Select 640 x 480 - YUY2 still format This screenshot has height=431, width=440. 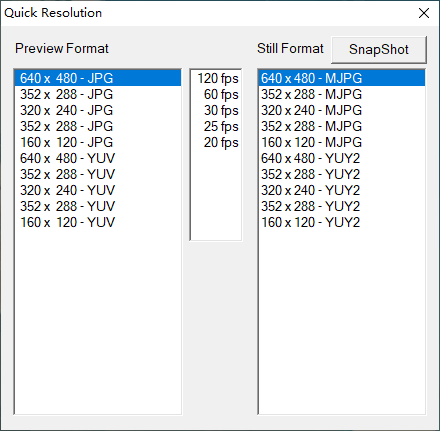tap(342, 158)
